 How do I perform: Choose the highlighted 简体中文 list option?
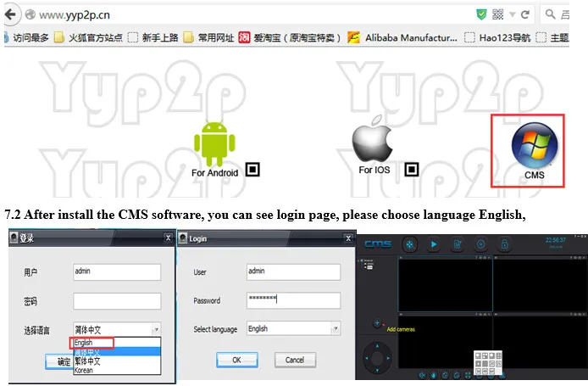(117, 352)
